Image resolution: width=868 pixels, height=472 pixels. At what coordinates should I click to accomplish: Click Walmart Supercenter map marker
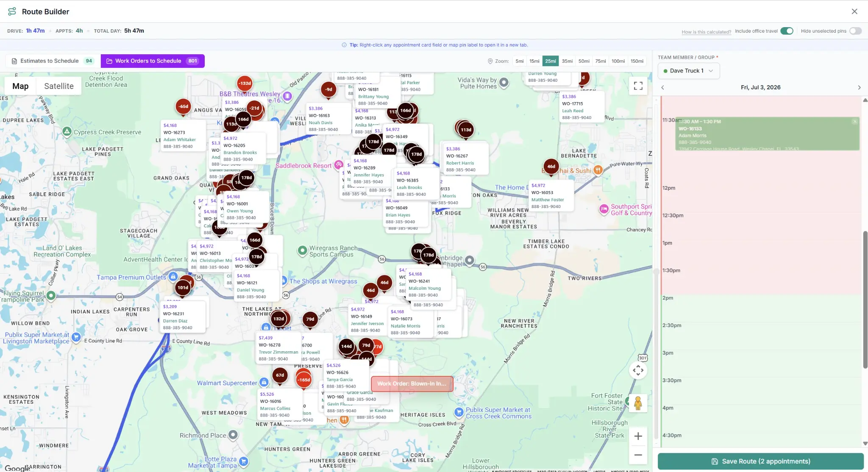click(264, 382)
